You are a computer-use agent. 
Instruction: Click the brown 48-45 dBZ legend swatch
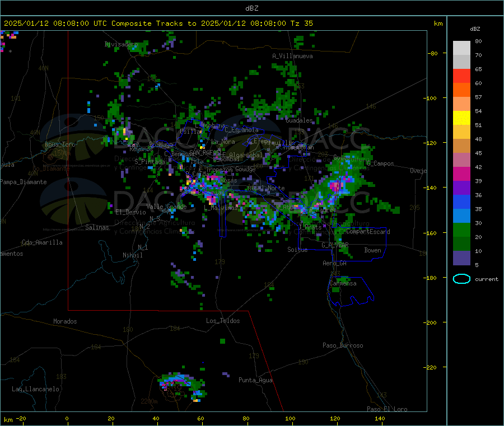coord(461,146)
